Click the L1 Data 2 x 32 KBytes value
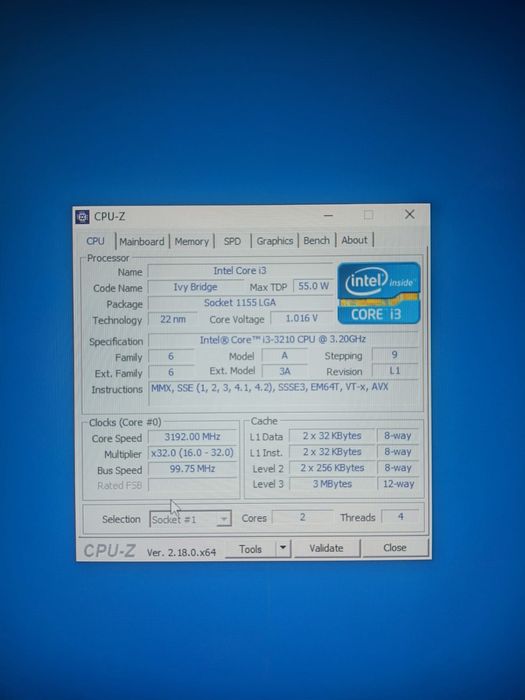The width and height of the screenshot is (525, 700). pos(332,436)
